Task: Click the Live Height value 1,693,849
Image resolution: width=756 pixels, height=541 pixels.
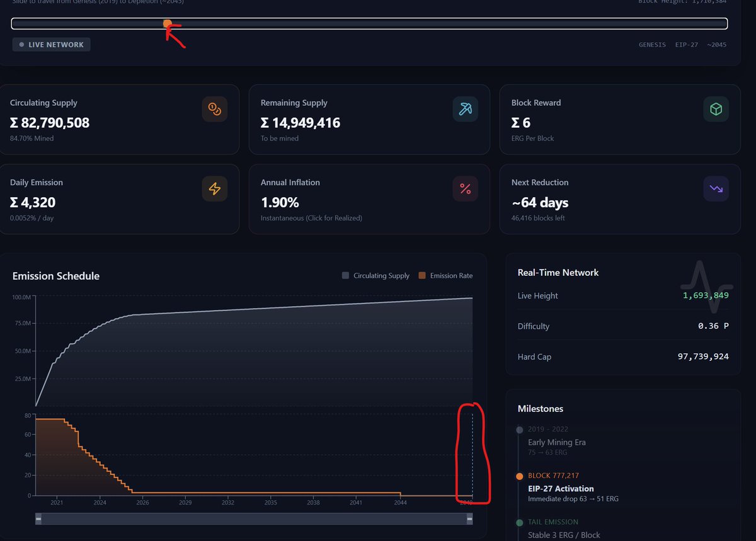Action: 706,295
